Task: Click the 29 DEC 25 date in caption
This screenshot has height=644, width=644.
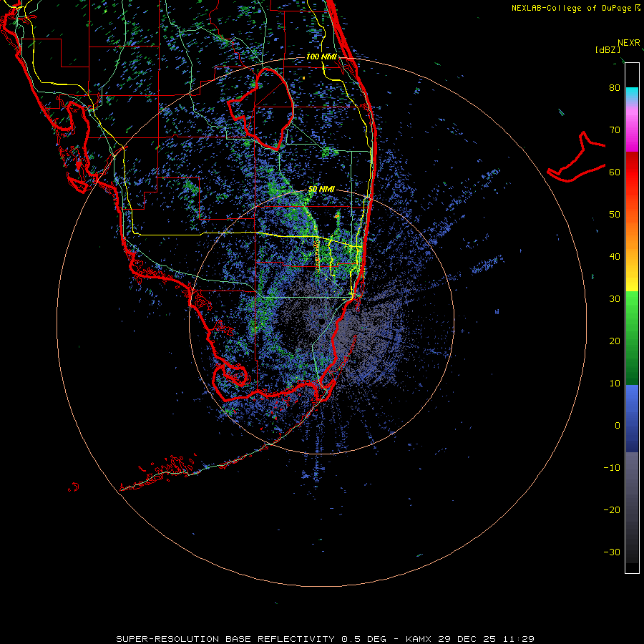Action: (468, 639)
